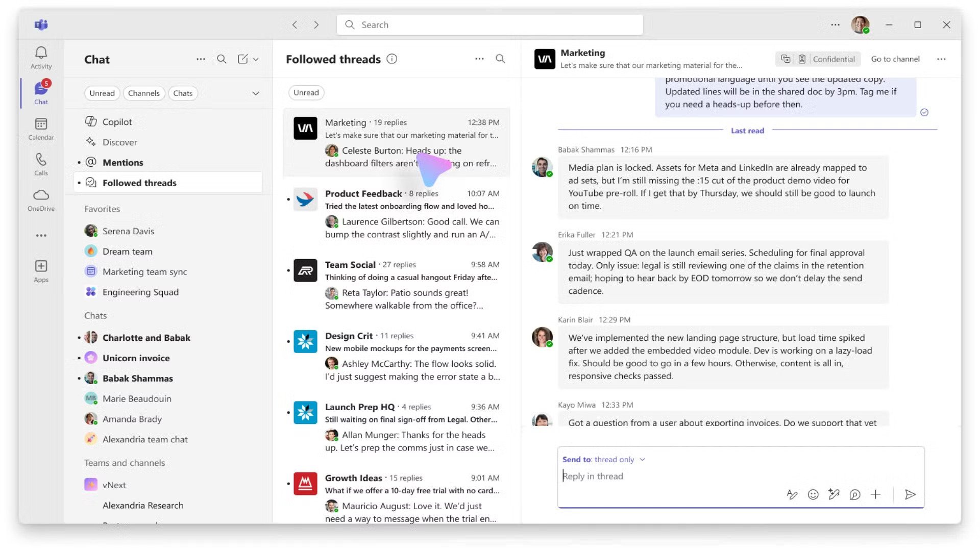Expand the chat filter chevron
980x551 pixels.
255,93
